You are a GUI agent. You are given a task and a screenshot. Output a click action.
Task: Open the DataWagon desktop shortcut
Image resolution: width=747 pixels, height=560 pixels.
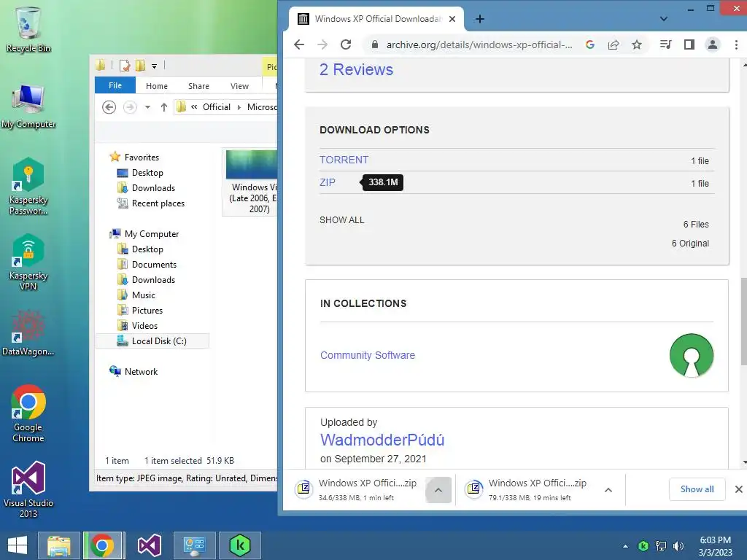[x=28, y=332]
